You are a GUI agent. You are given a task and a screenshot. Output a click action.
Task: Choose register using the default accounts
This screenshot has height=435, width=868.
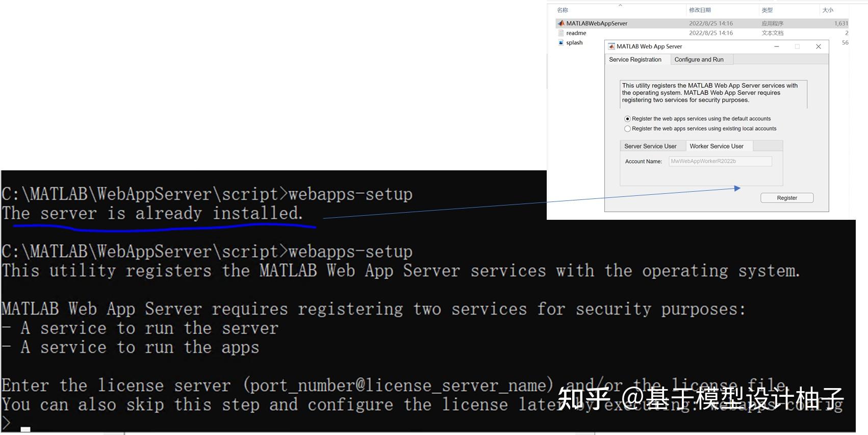pos(627,119)
